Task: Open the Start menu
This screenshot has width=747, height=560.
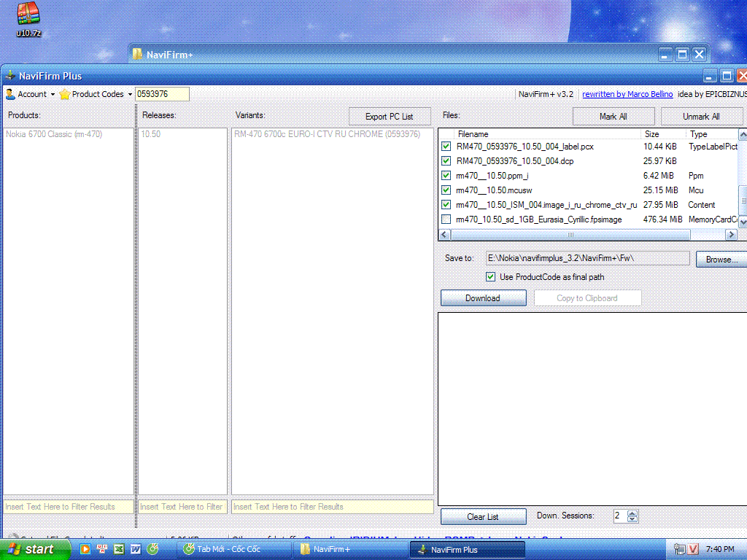Action: click(x=34, y=549)
